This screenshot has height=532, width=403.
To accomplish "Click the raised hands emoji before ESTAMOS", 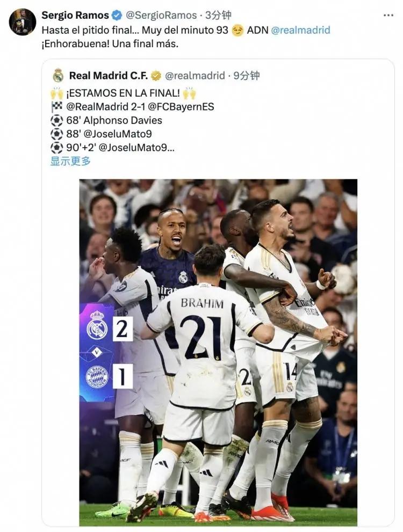I will click(x=57, y=93).
